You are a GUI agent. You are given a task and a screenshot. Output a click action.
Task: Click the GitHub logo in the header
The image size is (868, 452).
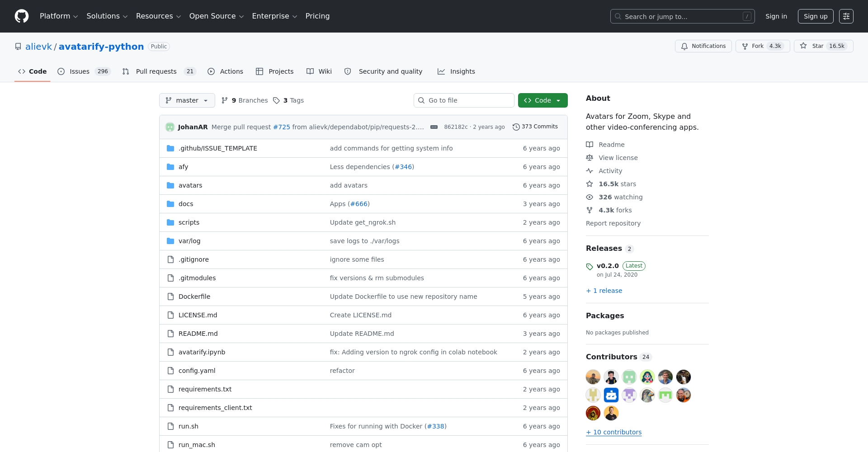click(21, 16)
